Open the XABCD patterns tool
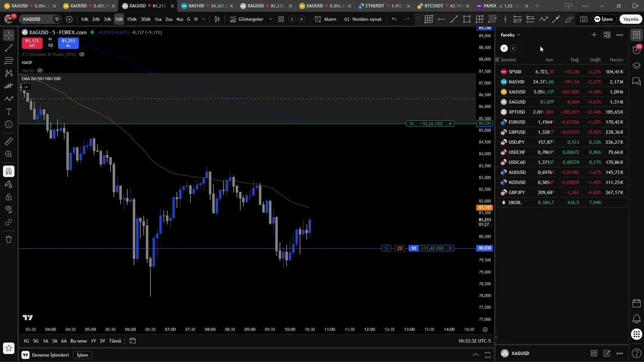 9,73
